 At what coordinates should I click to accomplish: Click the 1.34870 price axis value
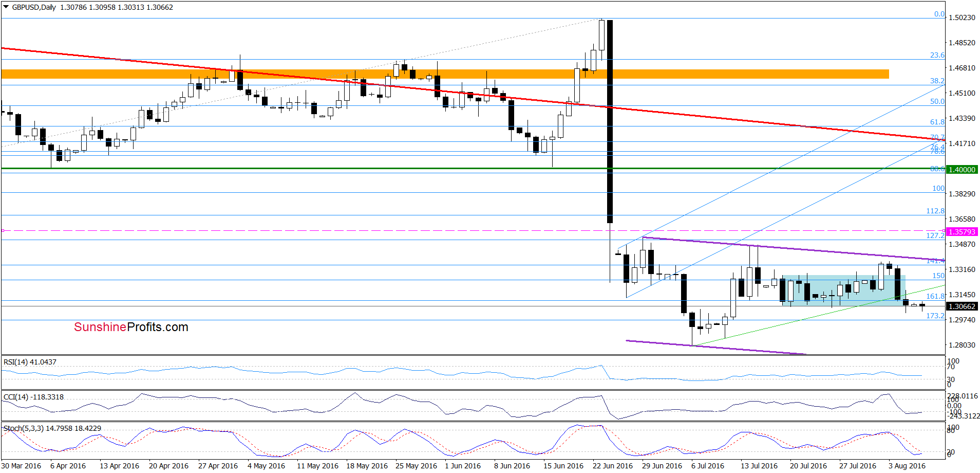click(x=962, y=244)
